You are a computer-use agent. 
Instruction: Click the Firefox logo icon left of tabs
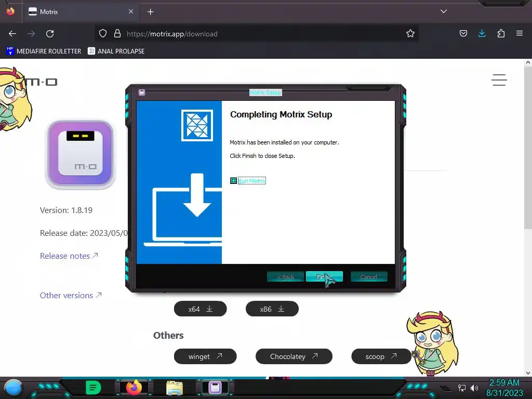(x=10, y=11)
